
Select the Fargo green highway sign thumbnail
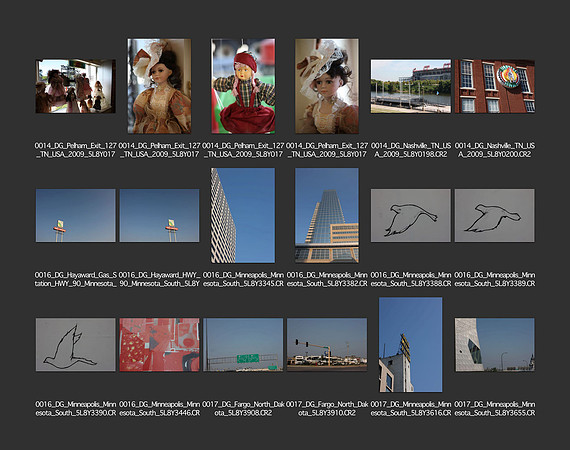point(243,345)
